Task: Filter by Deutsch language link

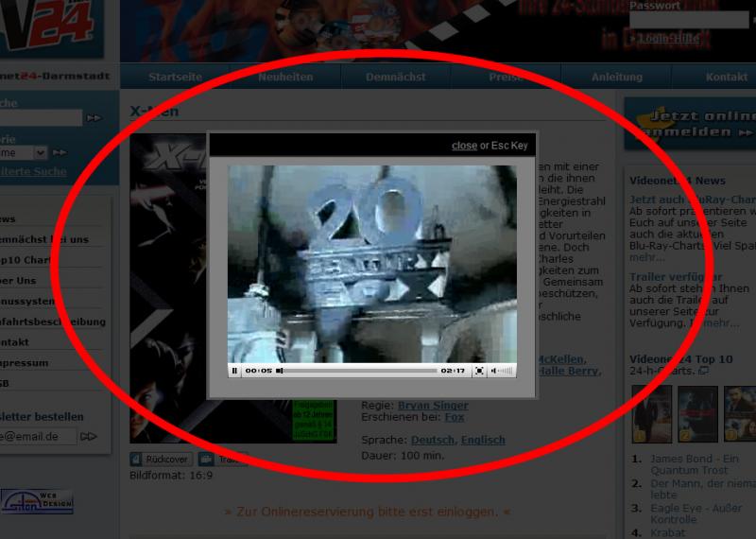Action: 433,440
